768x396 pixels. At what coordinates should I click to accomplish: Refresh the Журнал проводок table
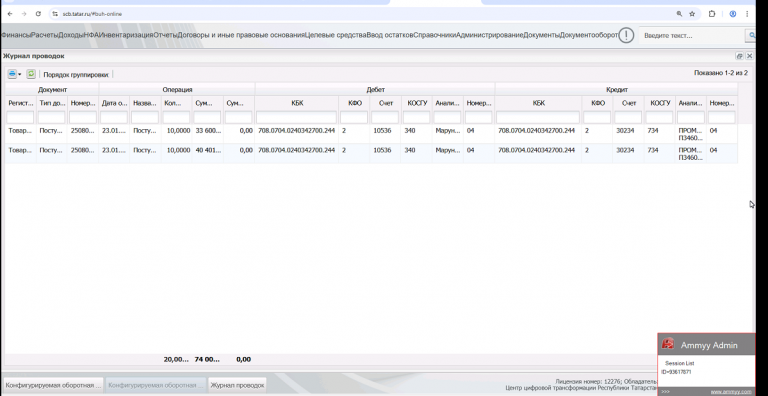[x=31, y=74]
